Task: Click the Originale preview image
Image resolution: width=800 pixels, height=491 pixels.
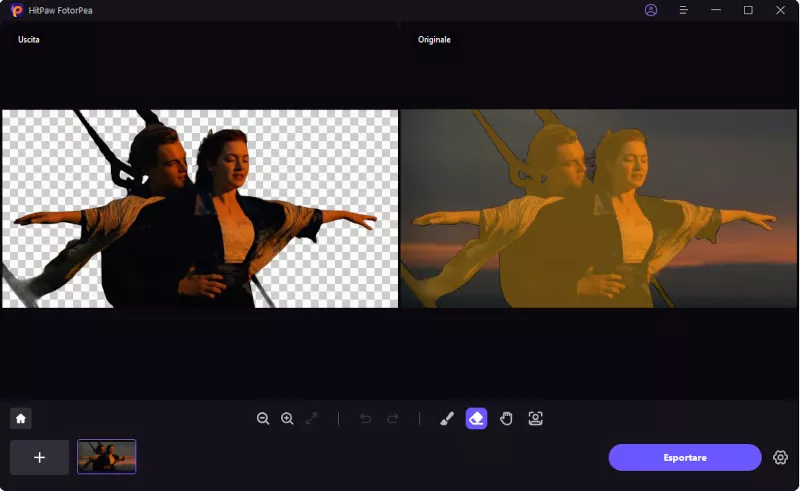Action: click(600, 208)
